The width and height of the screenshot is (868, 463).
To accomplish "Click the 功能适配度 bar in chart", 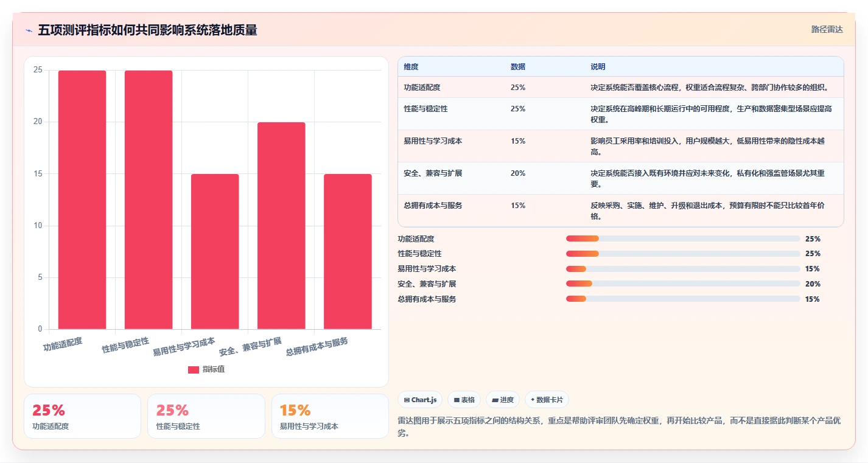I will [x=82, y=200].
